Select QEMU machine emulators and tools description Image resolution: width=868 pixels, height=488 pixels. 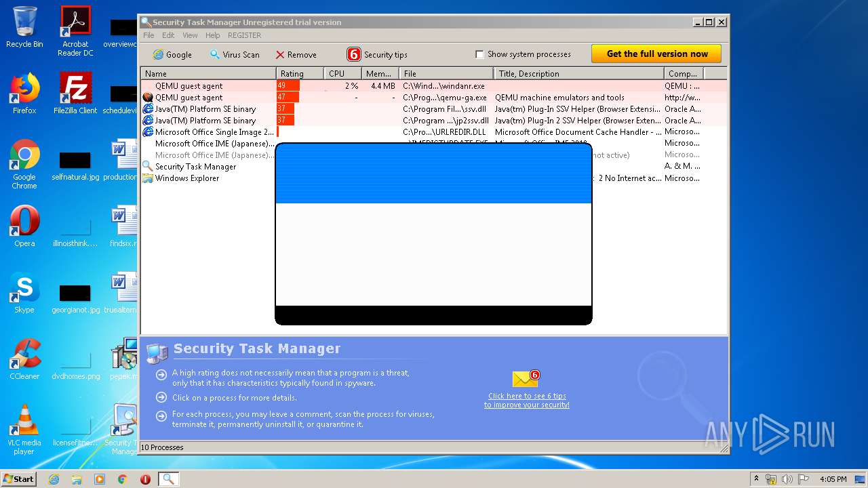(559, 98)
